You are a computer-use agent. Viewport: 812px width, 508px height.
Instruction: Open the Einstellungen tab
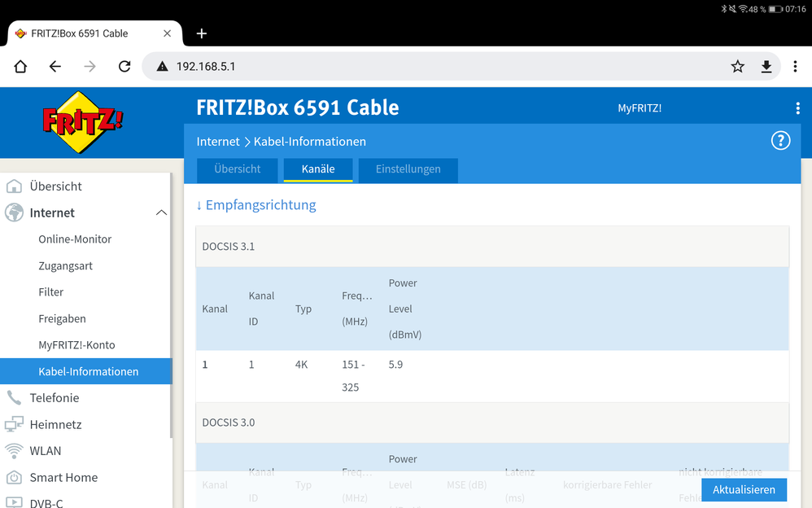(408, 169)
